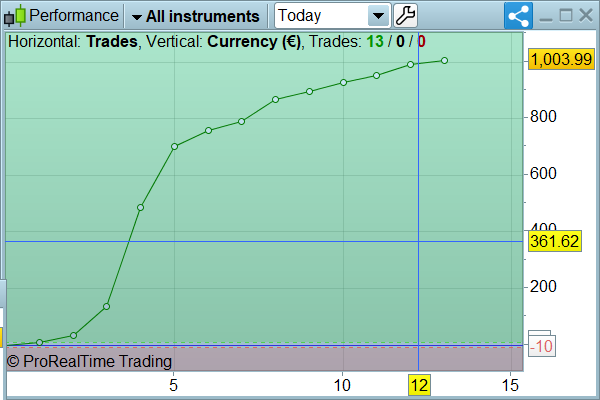The image size is (600, 400).
Task: Click the blue share icon
Action: pos(518,16)
